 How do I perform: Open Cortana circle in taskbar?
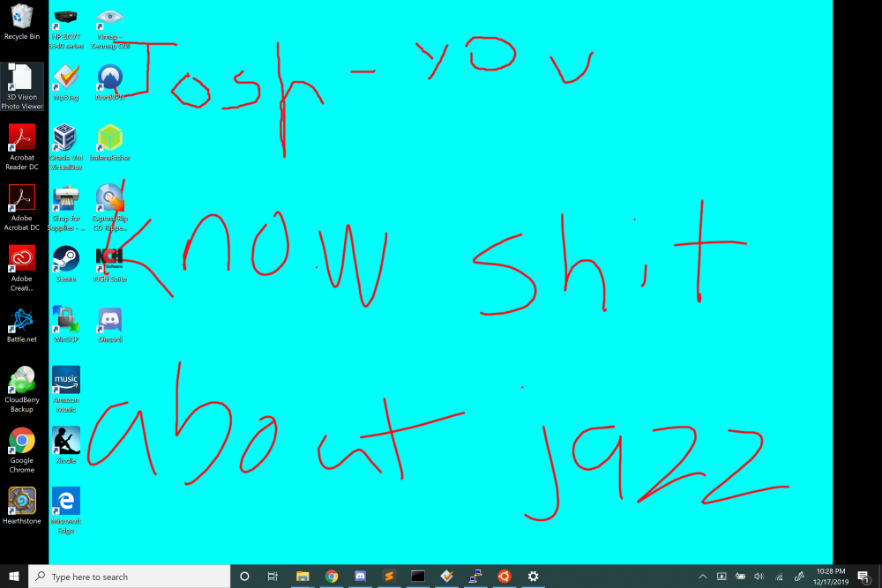(x=244, y=577)
